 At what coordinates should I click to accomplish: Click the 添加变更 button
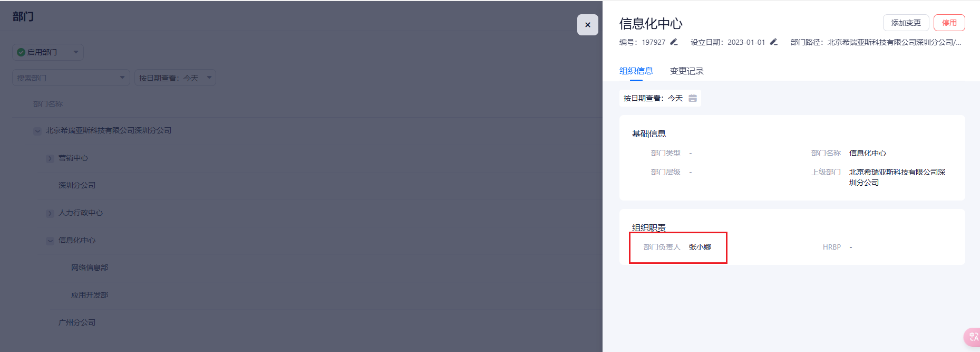click(x=906, y=23)
